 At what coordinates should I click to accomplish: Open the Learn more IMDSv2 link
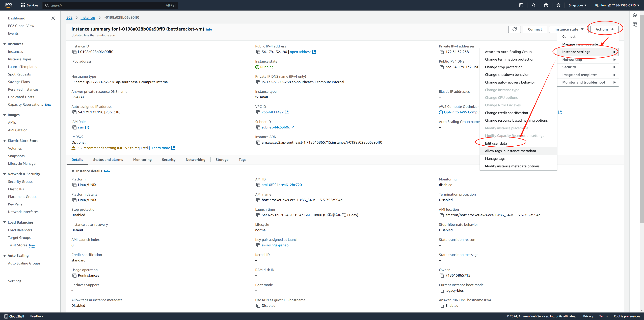(x=163, y=148)
